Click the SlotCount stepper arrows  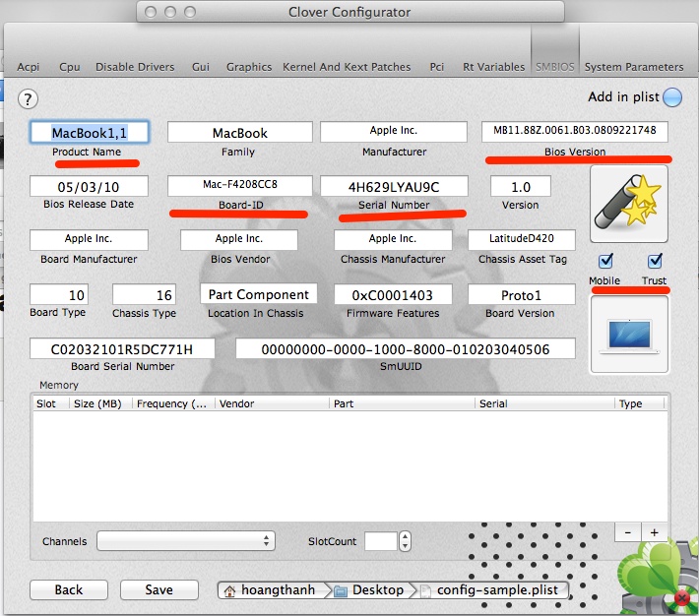405,541
